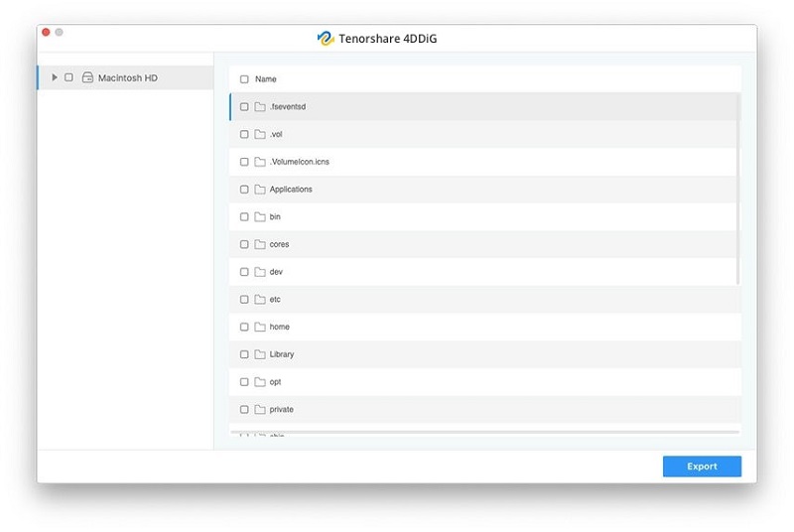Toggle the Name select-all checkbox
This screenshot has height=532, width=794.
click(244, 79)
